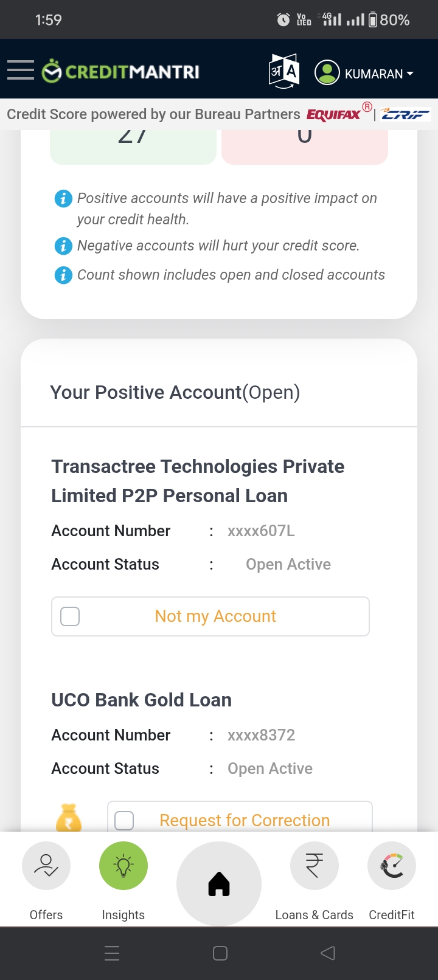Image resolution: width=438 pixels, height=980 pixels.
Task: Go to the Home screen button
Action: coord(219,884)
